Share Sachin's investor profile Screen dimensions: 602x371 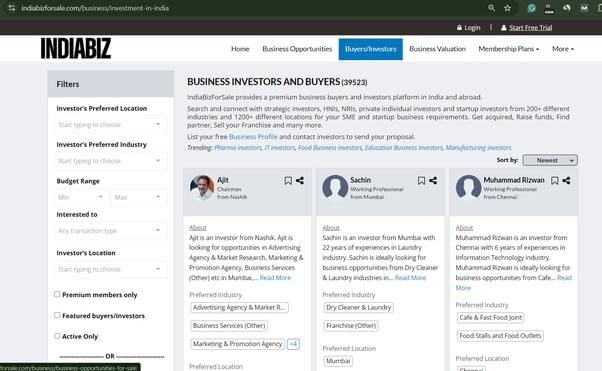pos(433,181)
